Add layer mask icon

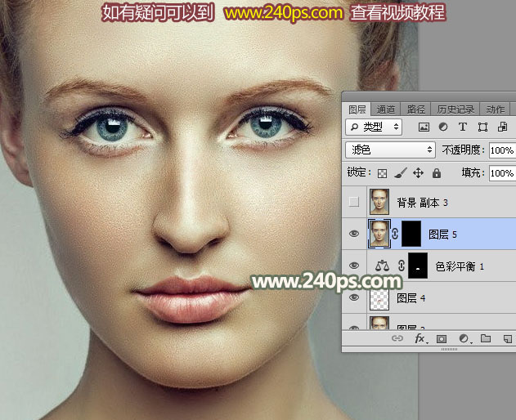[442, 339]
